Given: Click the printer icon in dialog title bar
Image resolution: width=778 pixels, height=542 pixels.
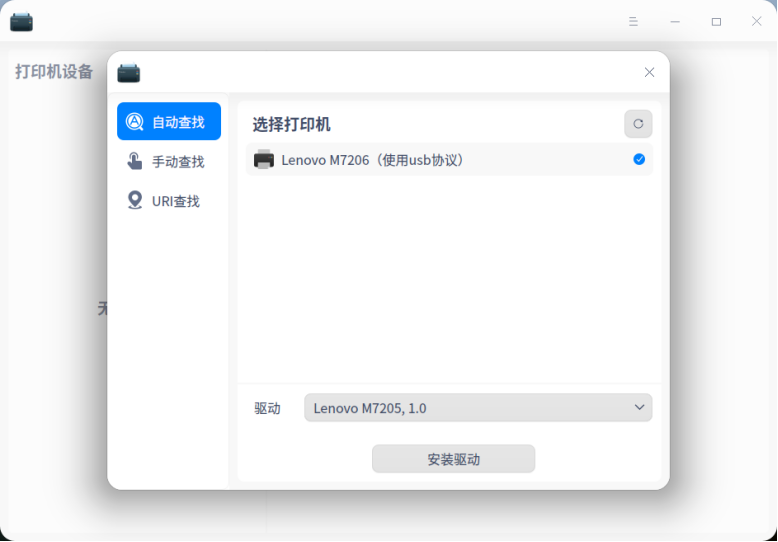Looking at the screenshot, I should coord(129,73).
